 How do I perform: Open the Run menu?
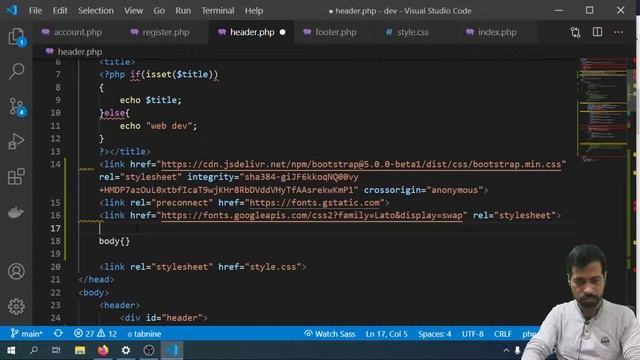point(183,11)
